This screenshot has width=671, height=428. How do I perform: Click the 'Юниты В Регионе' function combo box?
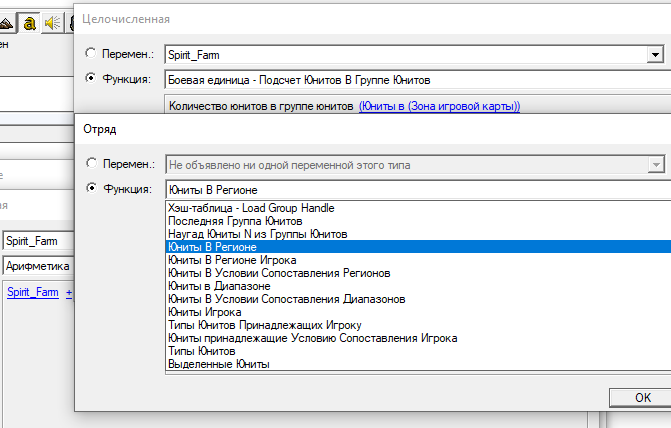point(413,189)
